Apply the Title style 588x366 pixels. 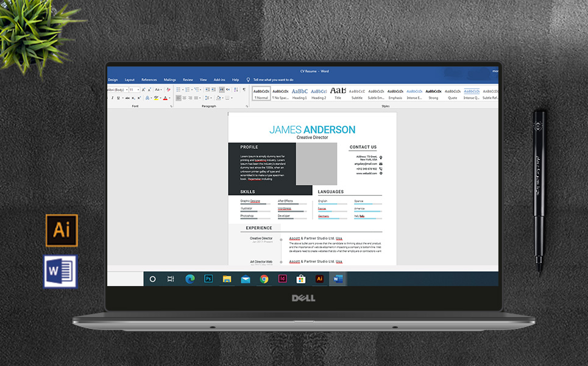[338, 94]
